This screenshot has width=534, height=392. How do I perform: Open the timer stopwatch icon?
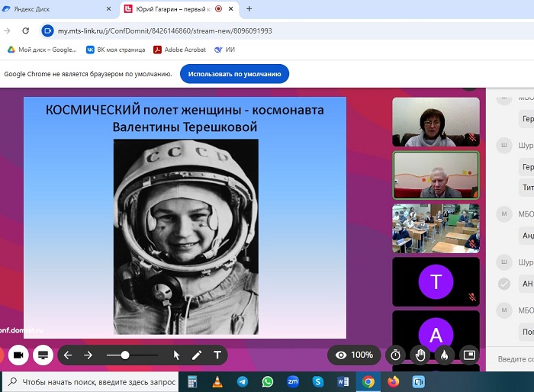coord(395,355)
